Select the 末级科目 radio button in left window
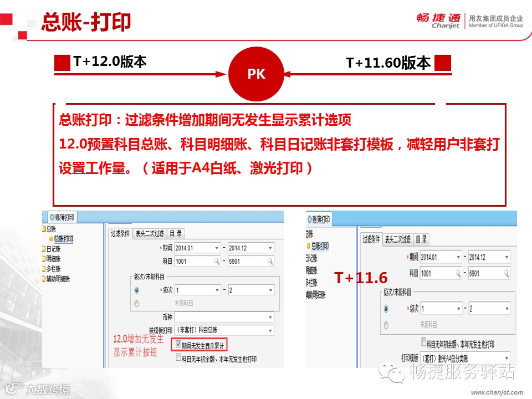The width and height of the screenshot is (532, 399). click(137, 304)
